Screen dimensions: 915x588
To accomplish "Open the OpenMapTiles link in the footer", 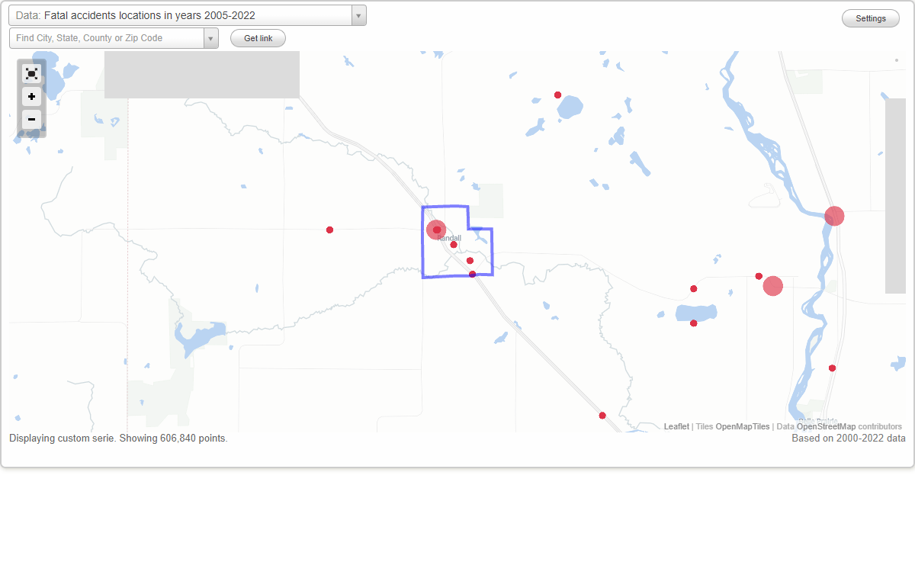I will tap(743, 426).
